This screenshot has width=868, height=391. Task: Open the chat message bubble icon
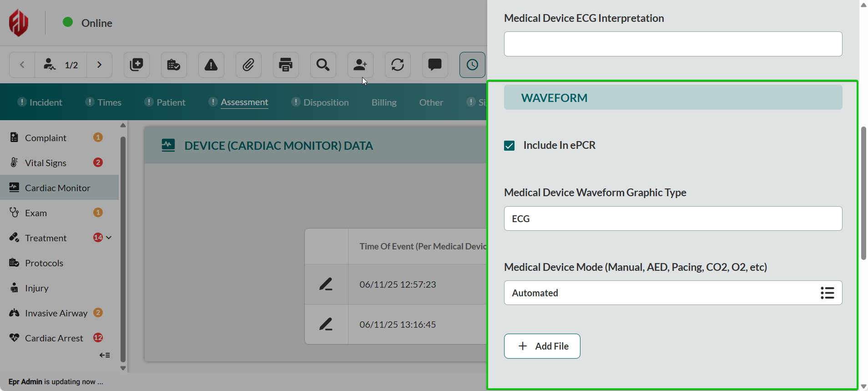click(x=435, y=65)
